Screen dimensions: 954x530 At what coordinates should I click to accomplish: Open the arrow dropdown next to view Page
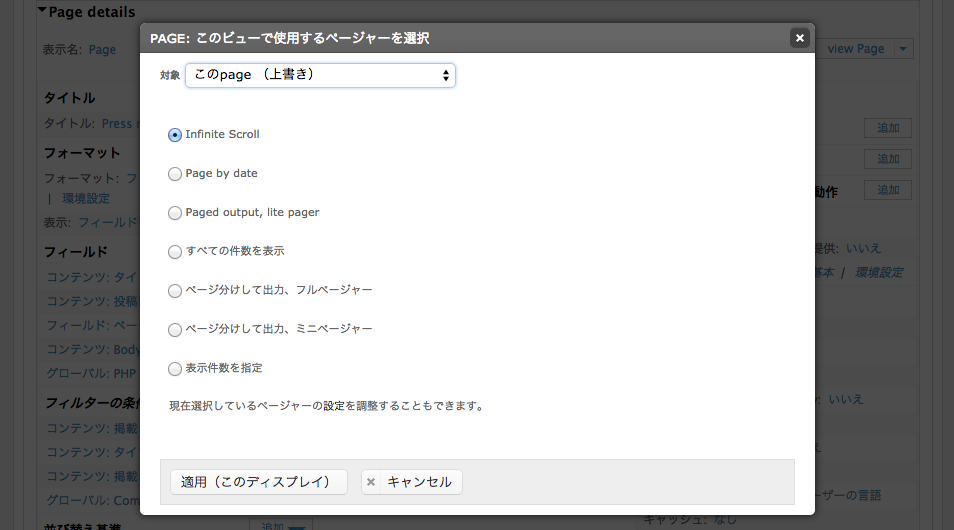coord(903,49)
